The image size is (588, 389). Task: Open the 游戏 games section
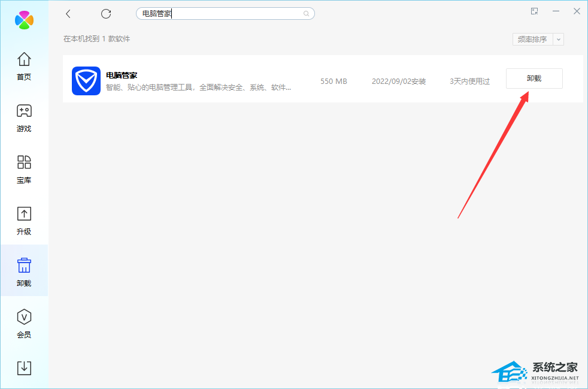(x=24, y=118)
